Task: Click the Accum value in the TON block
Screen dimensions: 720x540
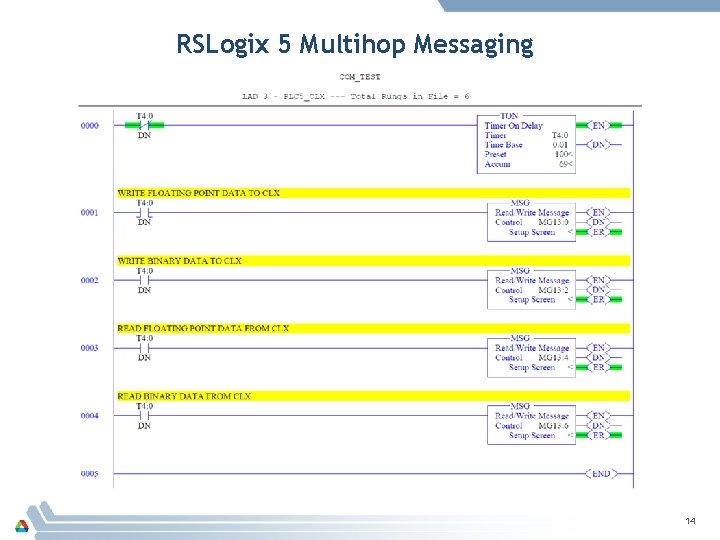Action: (x=566, y=164)
